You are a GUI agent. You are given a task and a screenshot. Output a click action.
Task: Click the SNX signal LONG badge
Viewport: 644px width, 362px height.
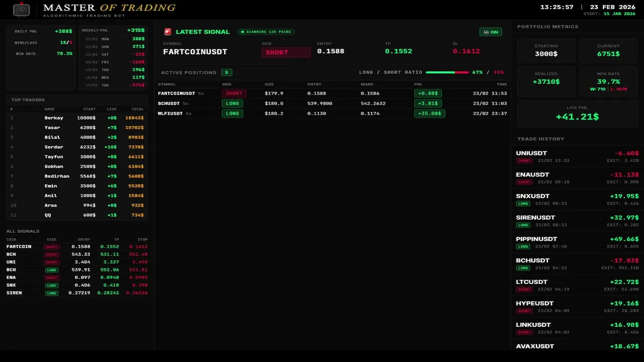pos(51,285)
